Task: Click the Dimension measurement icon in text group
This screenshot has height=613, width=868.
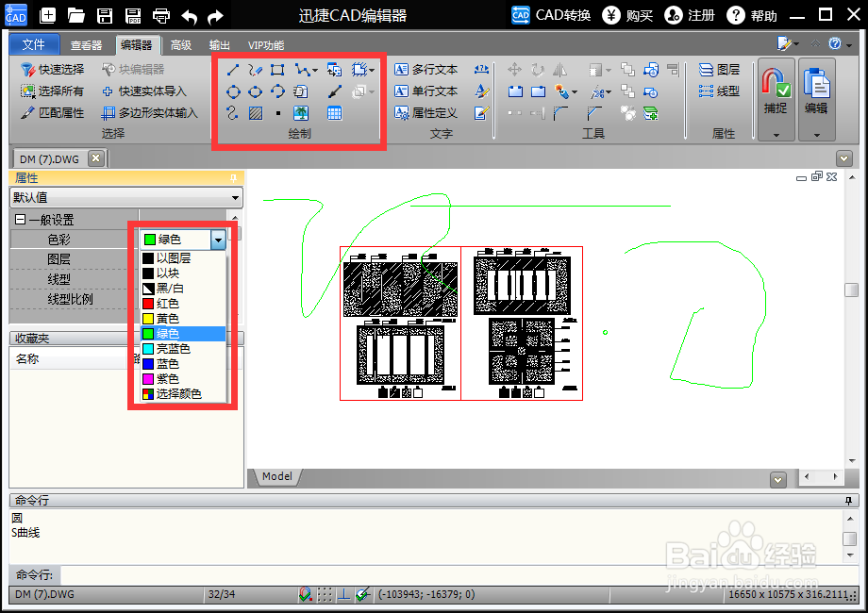Action: [481, 70]
